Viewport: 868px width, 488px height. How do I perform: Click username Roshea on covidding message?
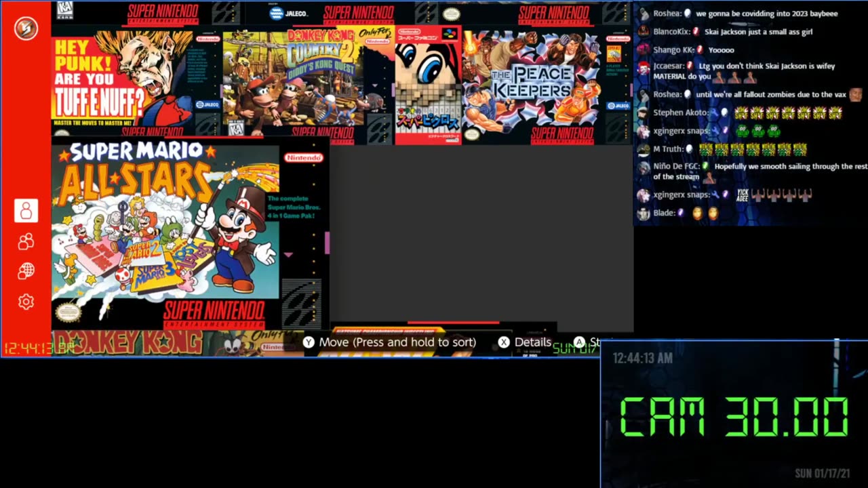(x=667, y=14)
